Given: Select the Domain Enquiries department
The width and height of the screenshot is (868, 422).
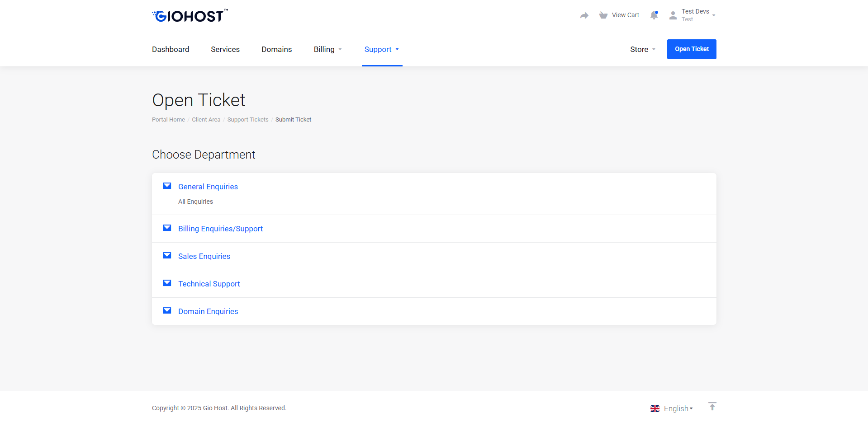Looking at the screenshot, I should (208, 311).
